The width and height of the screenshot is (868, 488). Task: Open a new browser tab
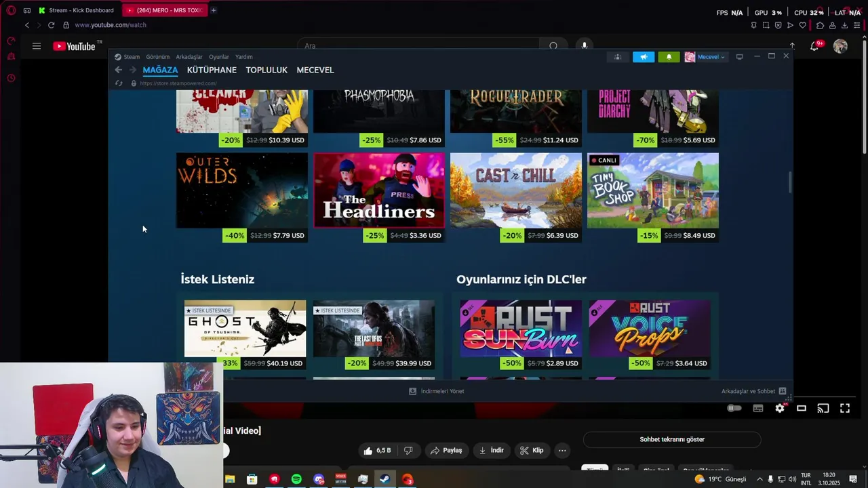(x=214, y=10)
